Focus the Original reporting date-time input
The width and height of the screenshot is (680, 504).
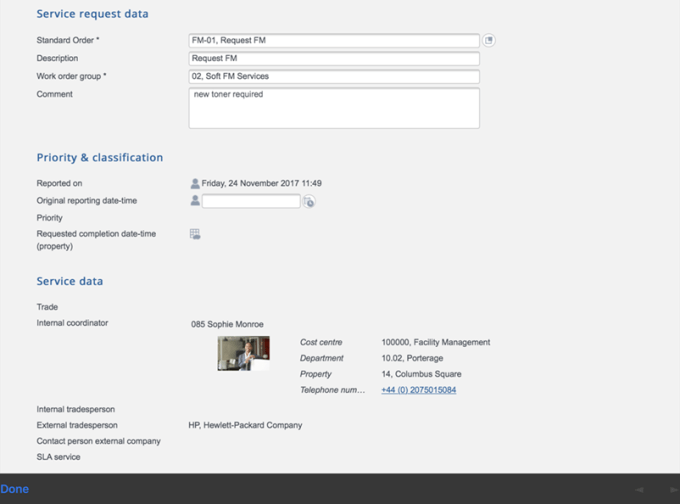tap(251, 201)
